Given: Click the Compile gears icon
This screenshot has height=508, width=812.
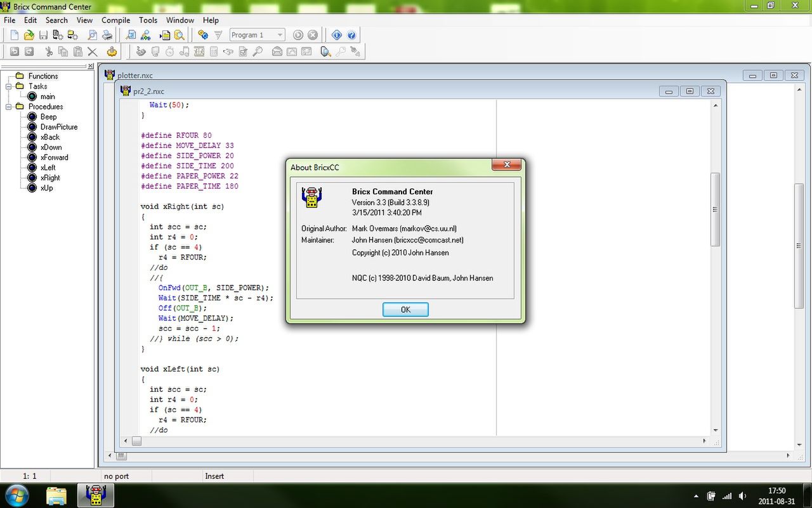Looking at the screenshot, I should click(203, 35).
